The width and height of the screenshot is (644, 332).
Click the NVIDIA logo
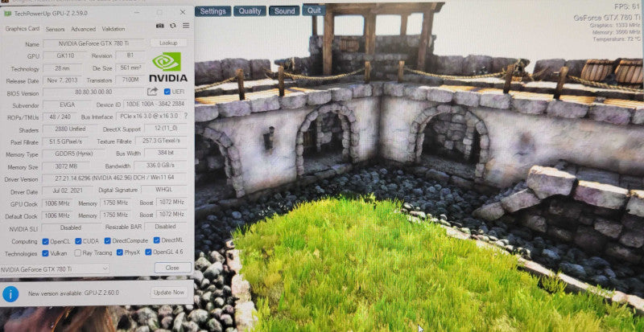(167, 67)
